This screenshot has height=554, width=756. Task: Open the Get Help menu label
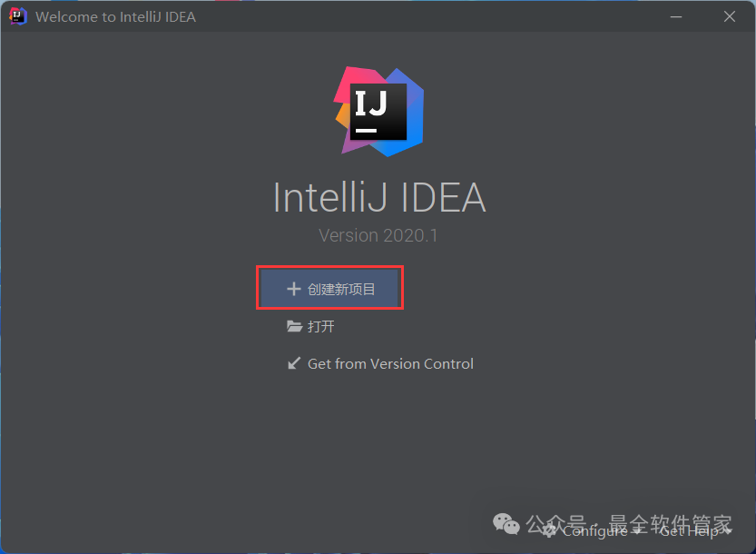pos(689,531)
